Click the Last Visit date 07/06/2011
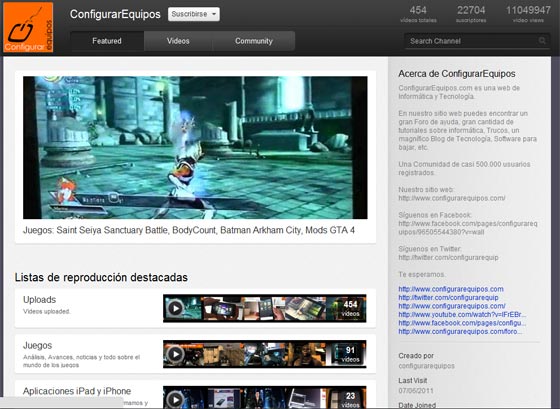The image size is (560, 409). [x=416, y=391]
